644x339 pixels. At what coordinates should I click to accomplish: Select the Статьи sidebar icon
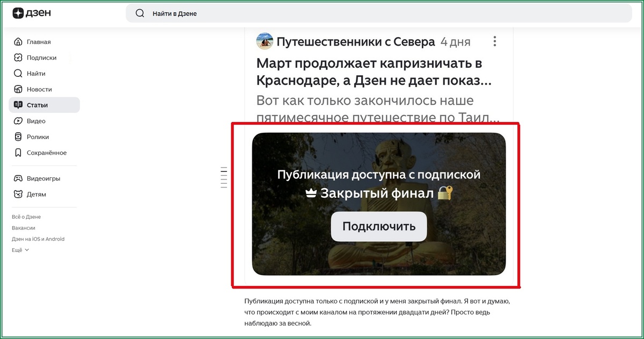click(18, 105)
